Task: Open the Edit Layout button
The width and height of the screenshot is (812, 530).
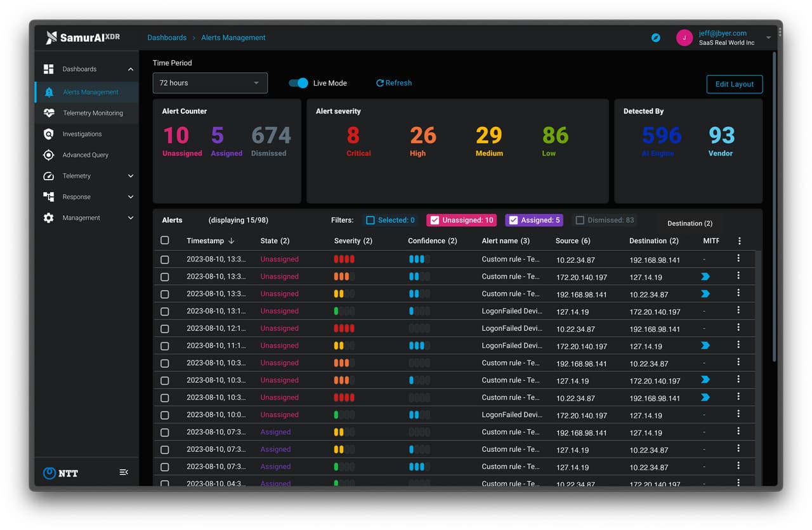Action: (734, 84)
